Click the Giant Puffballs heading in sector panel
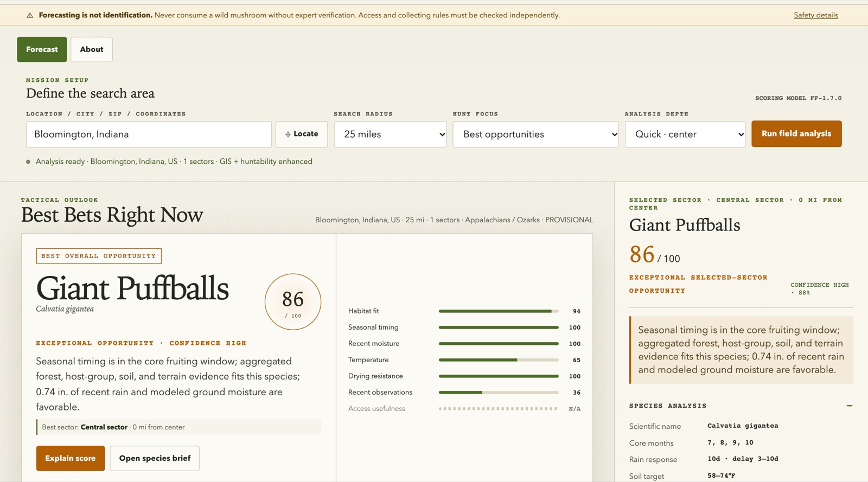The height and width of the screenshot is (482, 868). (x=685, y=225)
